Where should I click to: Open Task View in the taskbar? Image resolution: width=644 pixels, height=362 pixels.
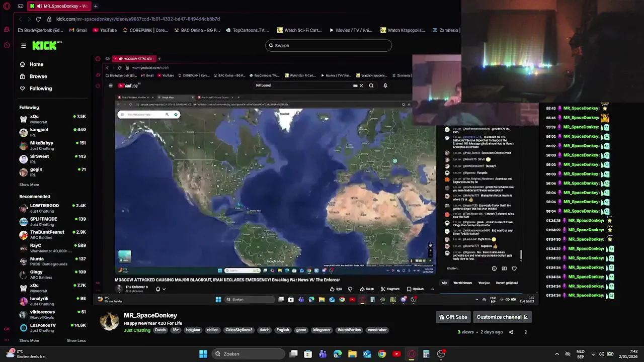pyautogui.click(x=294, y=354)
